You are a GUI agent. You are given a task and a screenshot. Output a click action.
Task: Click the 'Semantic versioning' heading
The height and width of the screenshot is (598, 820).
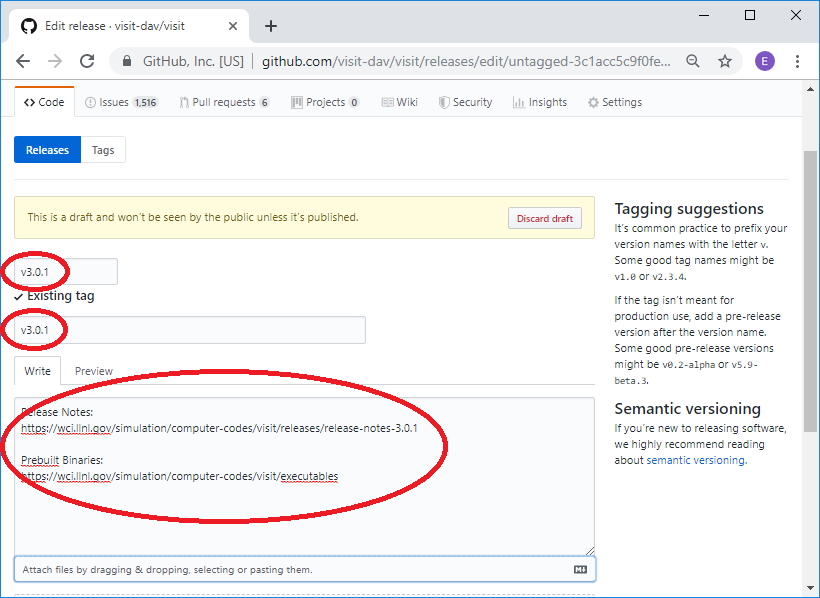(x=687, y=409)
